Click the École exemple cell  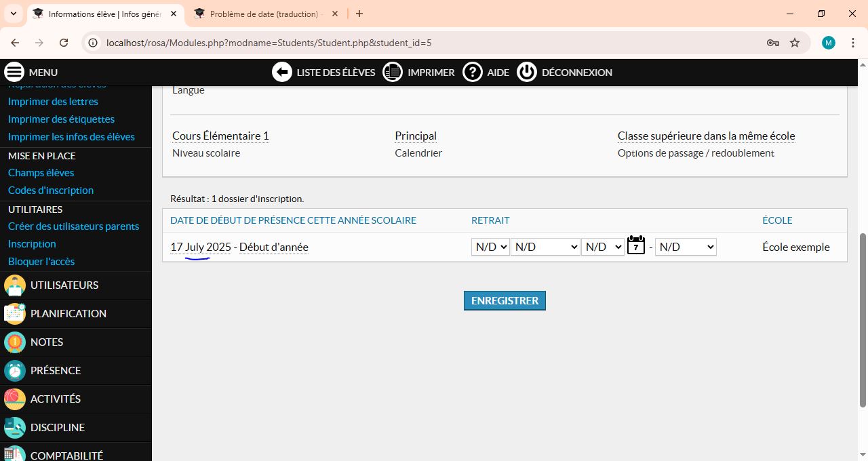click(x=796, y=247)
